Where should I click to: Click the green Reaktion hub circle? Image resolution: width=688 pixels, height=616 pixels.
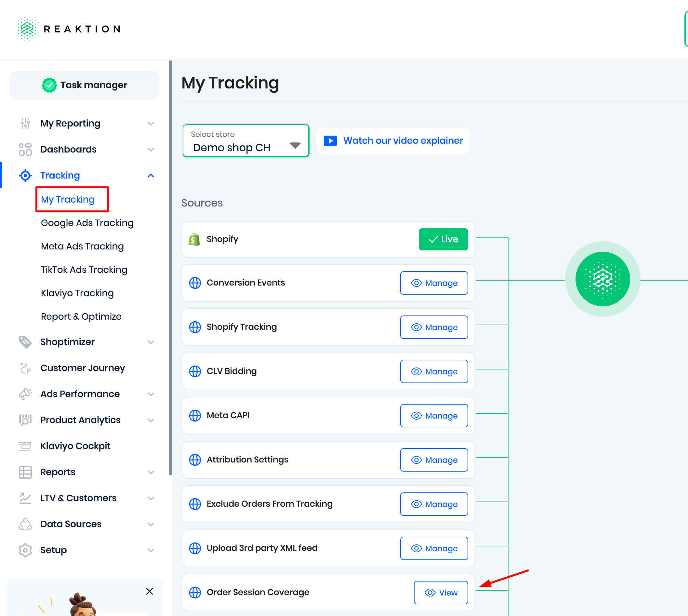602,279
